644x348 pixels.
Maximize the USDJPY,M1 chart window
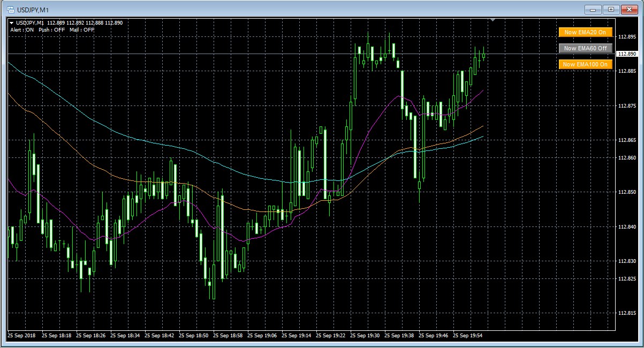611,9
